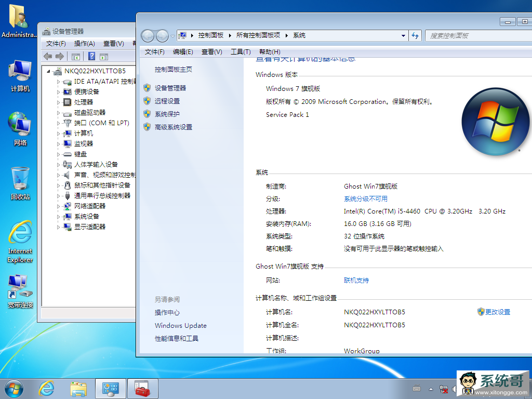The width and height of the screenshot is (532, 399).
Task: Collapse the NKQ022HXYLTTOB5 root node
Action: click(x=48, y=71)
